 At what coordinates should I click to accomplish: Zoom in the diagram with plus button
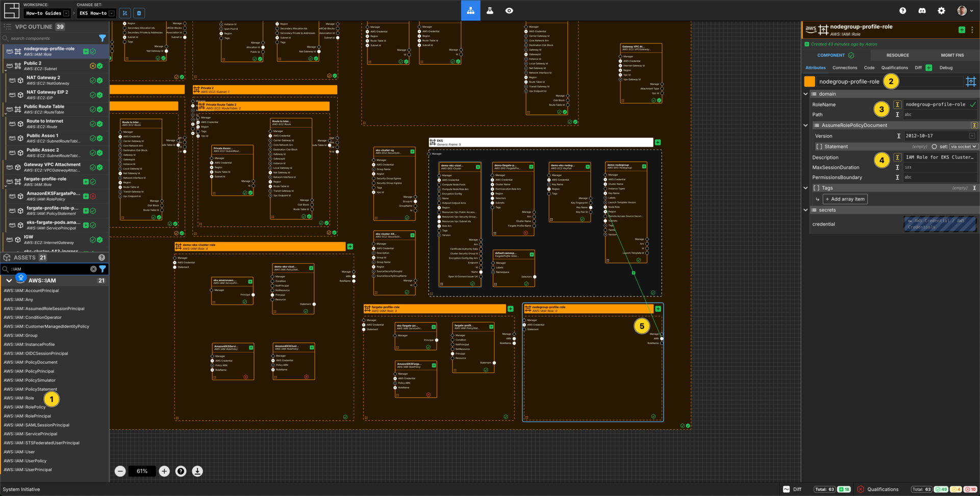164,471
